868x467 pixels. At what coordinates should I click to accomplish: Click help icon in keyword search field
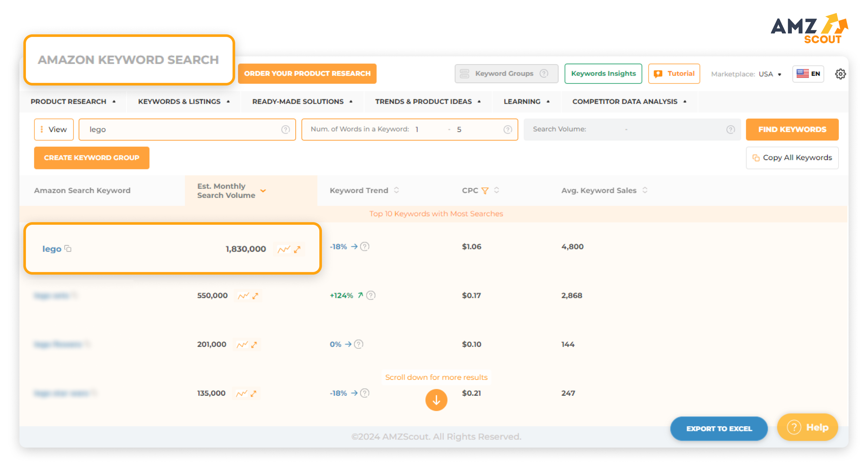[x=285, y=130]
